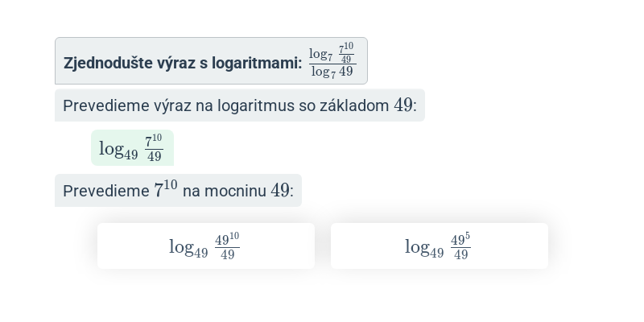Select the hint "Prevedieme 7^10 na mocninu 49"
Screen dimensions: 644x322
(178, 191)
